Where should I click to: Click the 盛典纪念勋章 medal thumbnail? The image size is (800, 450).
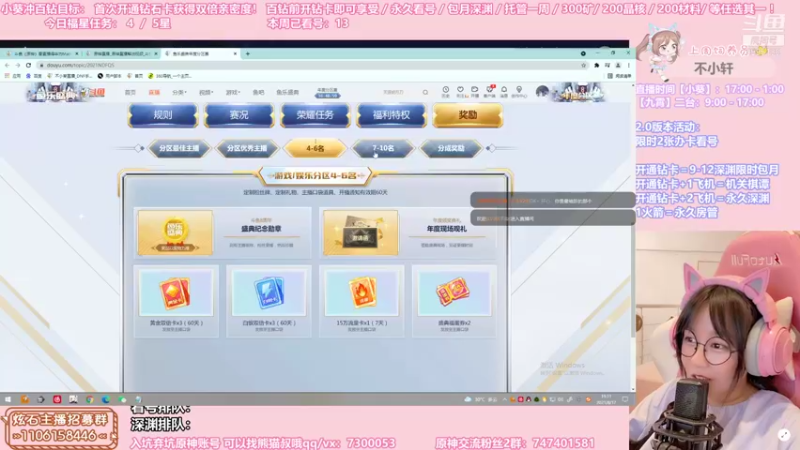click(x=175, y=233)
